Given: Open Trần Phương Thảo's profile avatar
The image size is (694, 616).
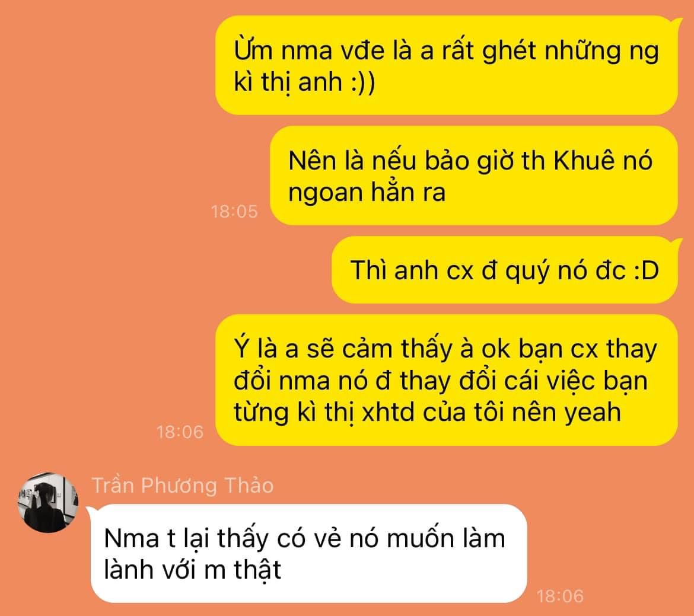Looking at the screenshot, I should point(48,502).
